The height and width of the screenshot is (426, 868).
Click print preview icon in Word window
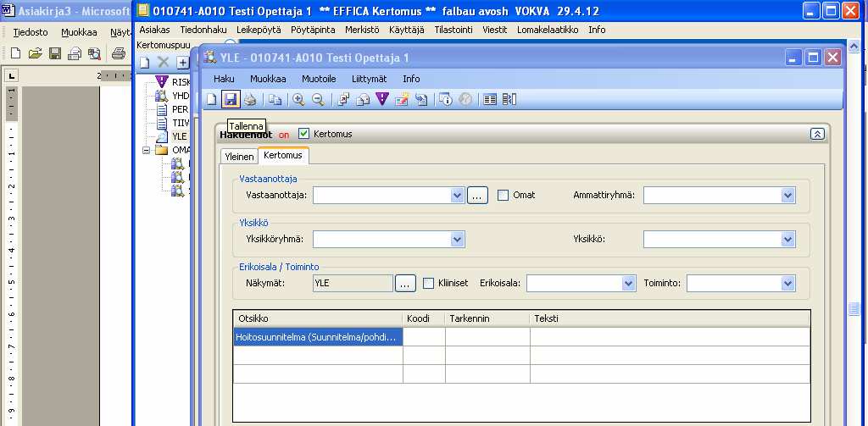pos(94,53)
